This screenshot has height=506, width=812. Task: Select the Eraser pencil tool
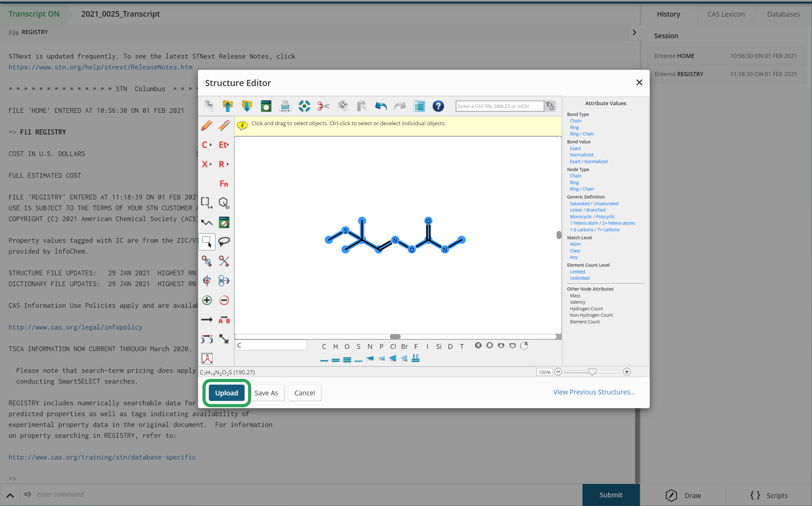(x=224, y=126)
